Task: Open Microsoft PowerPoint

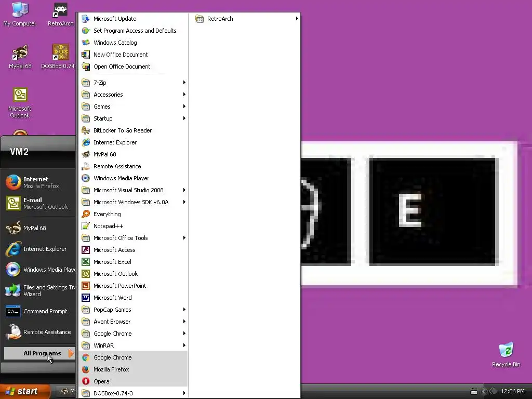Action: coord(134,286)
